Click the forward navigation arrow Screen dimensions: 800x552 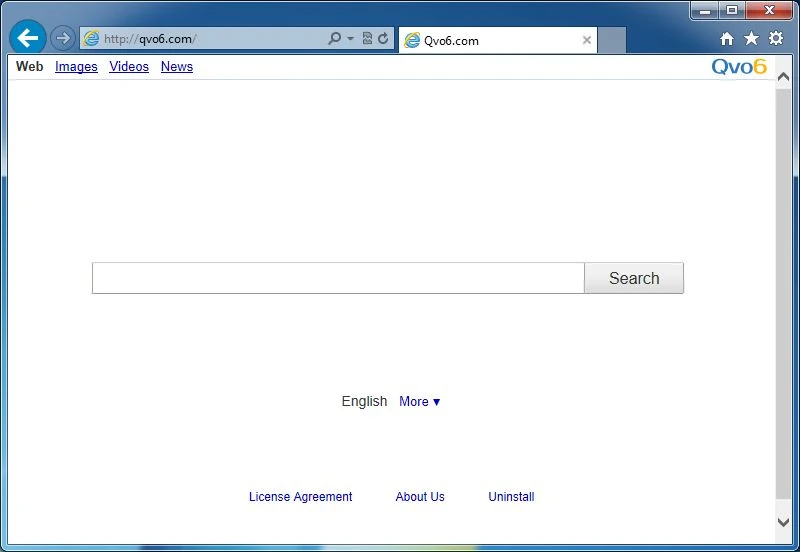tap(63, 38)
